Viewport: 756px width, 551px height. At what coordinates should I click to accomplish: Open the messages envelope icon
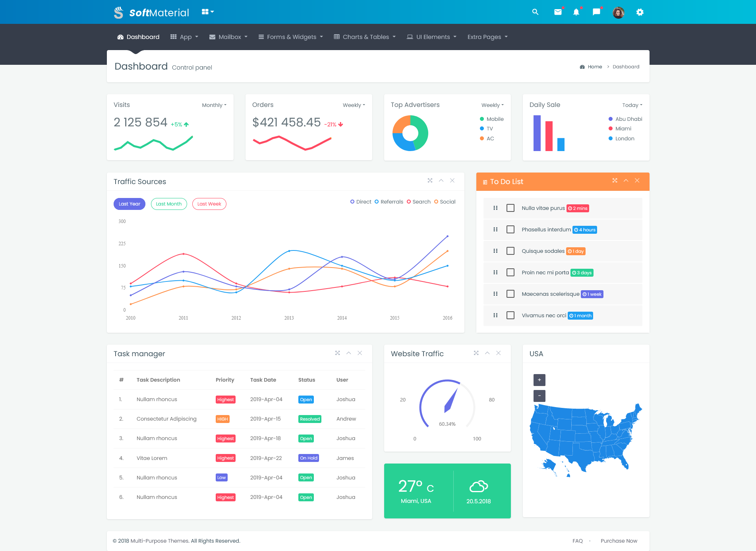click(x=557, y=12)
